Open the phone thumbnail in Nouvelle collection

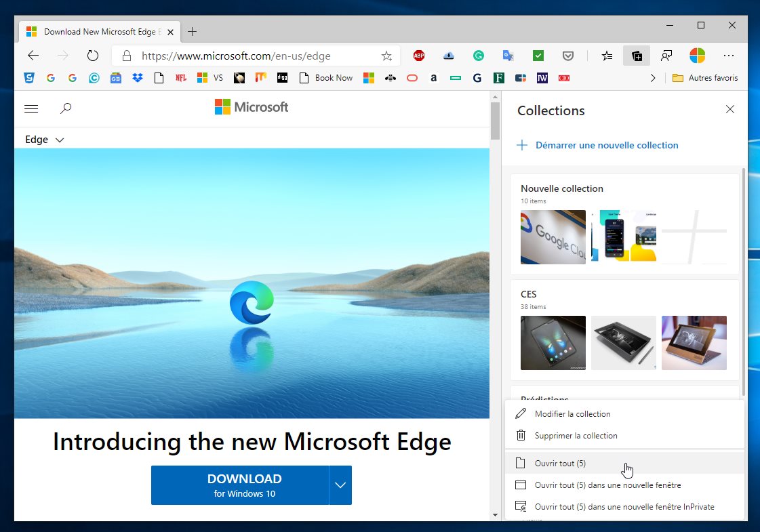624,237
